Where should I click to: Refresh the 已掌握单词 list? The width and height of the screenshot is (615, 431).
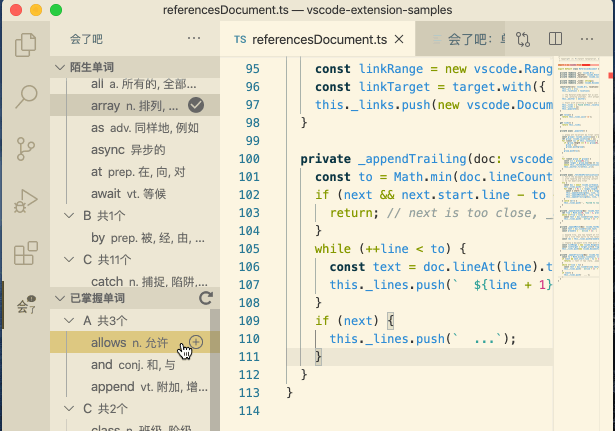[206, 298]
